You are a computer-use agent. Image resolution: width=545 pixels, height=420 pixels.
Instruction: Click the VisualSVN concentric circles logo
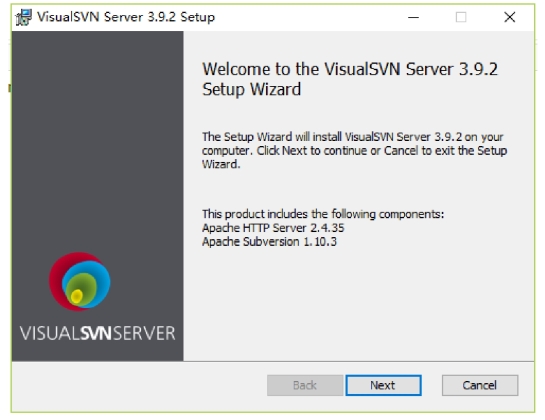[x=80, y=282]
